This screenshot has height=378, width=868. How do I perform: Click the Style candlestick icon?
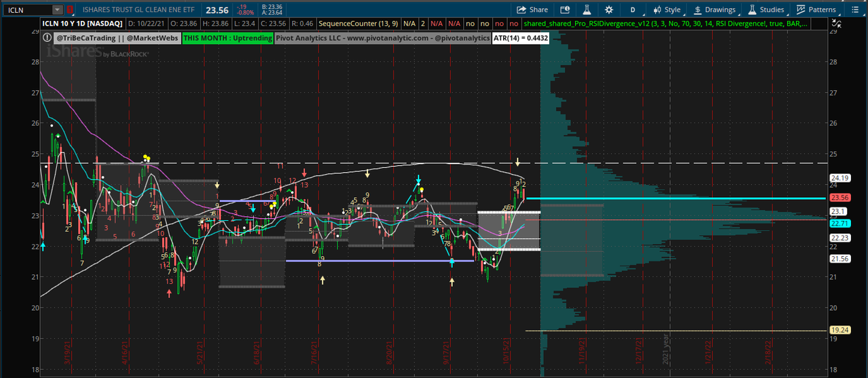point(657,10)
